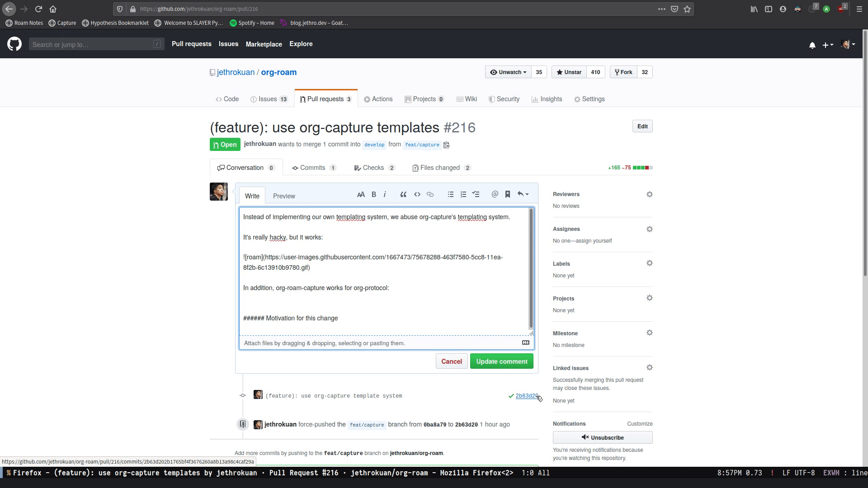
Task: Expand the Reviewers settings gear
Action: click(x=649, y=194)
